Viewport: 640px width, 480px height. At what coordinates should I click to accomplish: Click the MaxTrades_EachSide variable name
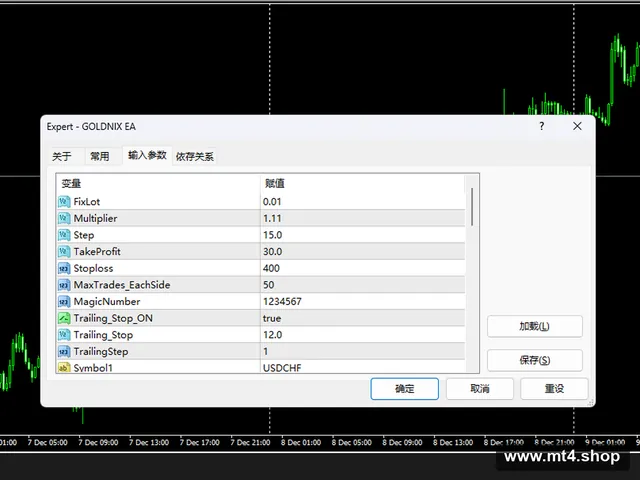[x=122, y=285]
